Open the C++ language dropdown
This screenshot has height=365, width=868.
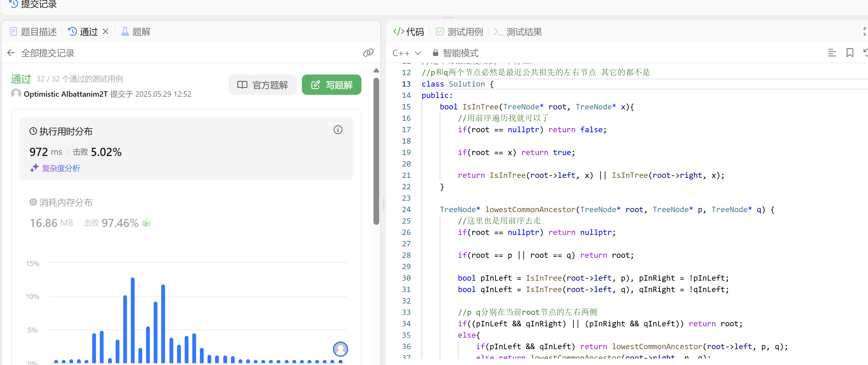click(407, 53)
